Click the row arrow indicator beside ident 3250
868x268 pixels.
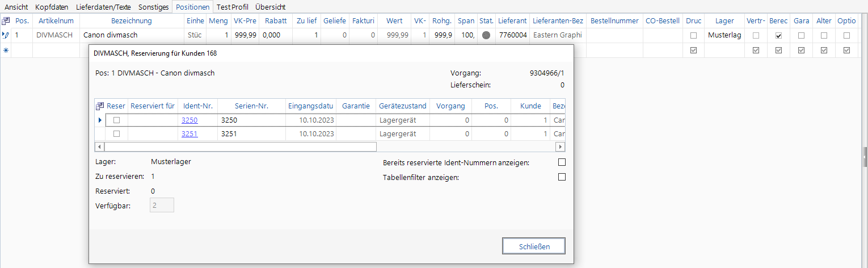(100, 120)
